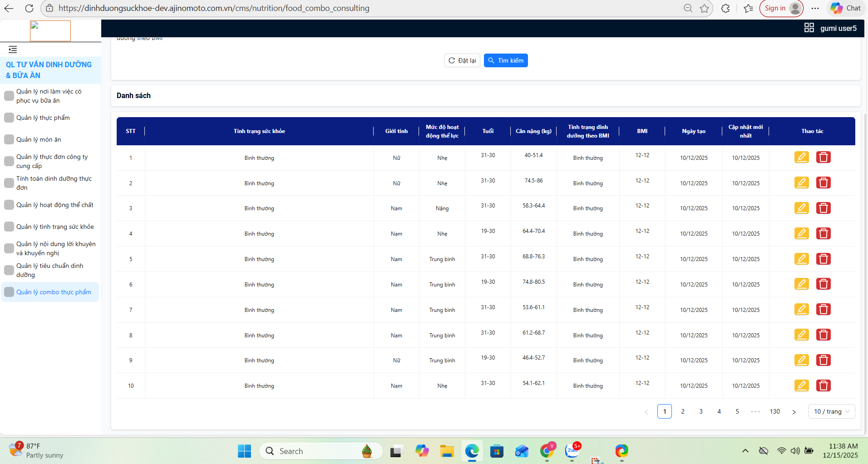
Task: Open Tính toán dinh dưỡng thực đơn
Action: tap(50, 183)
